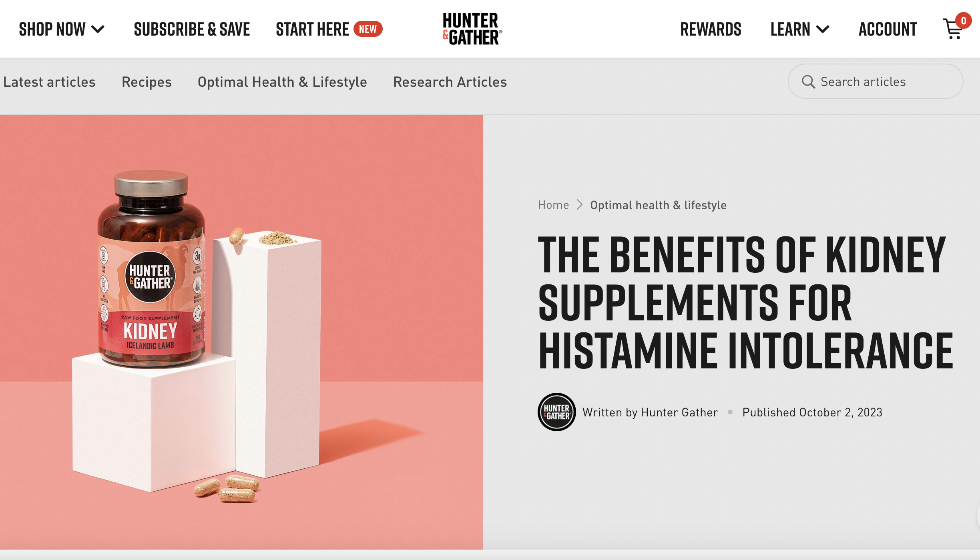Click the Home breadcrumb link

[553, 205]
